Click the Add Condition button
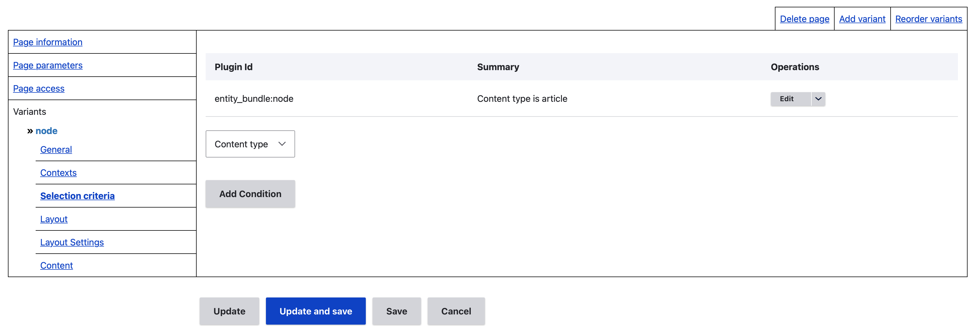The image size is (980, 328). tap(250, 194)
